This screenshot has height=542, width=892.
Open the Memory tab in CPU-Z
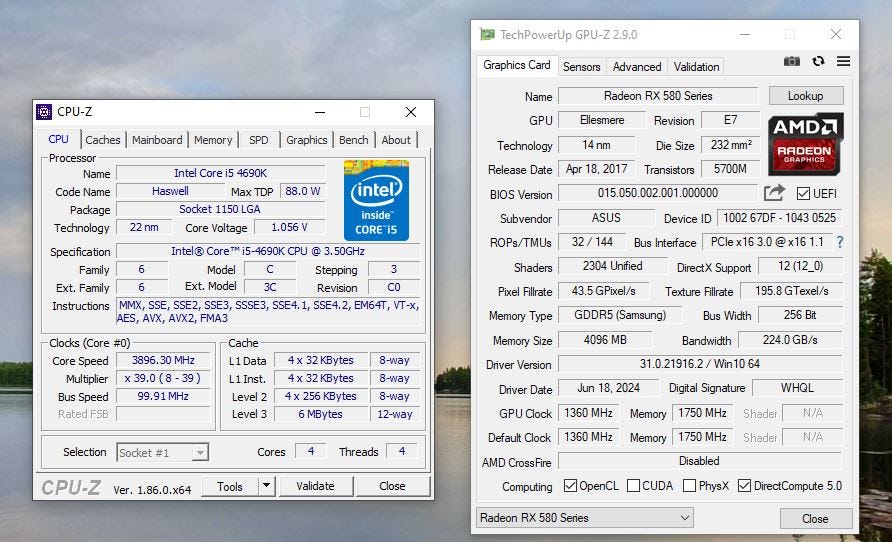(213, 140)
